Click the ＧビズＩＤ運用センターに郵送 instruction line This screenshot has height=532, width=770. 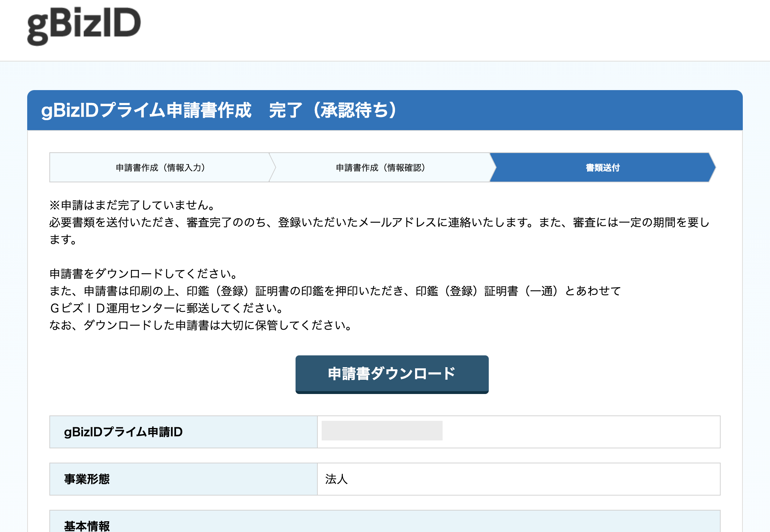[x=167, y=308]
